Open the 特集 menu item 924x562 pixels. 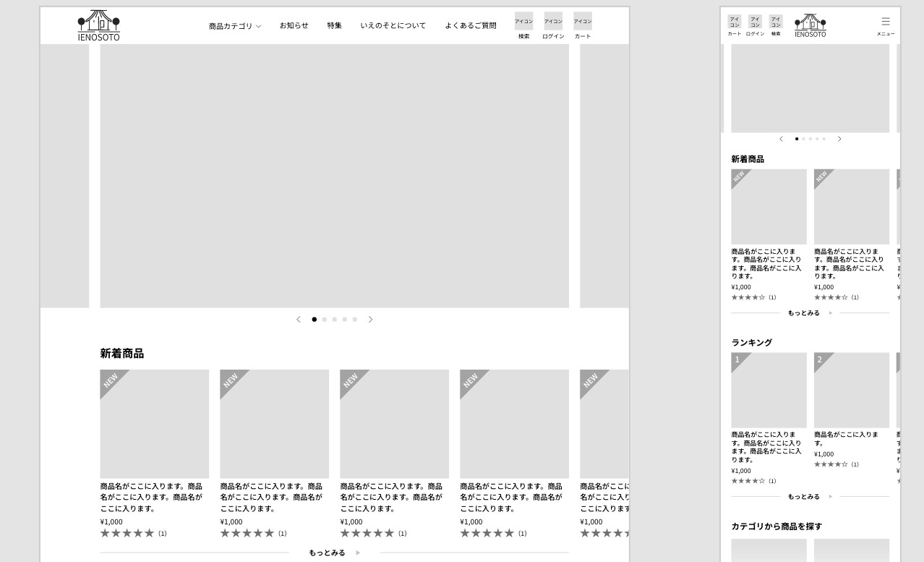(334, 25)
